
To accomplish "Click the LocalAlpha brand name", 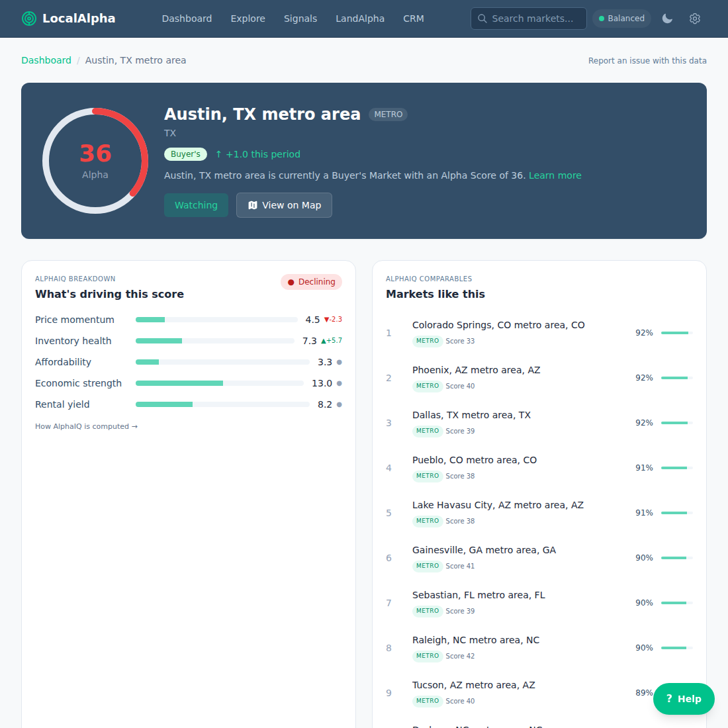I will tap(79, 19).
